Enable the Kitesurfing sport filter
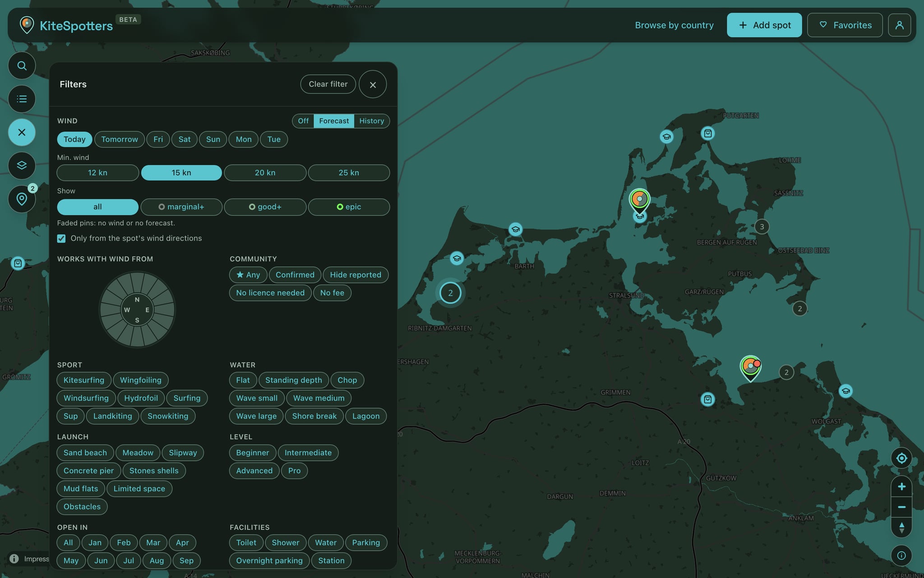This screenshot has width=924, height=578. coord(84,380)
